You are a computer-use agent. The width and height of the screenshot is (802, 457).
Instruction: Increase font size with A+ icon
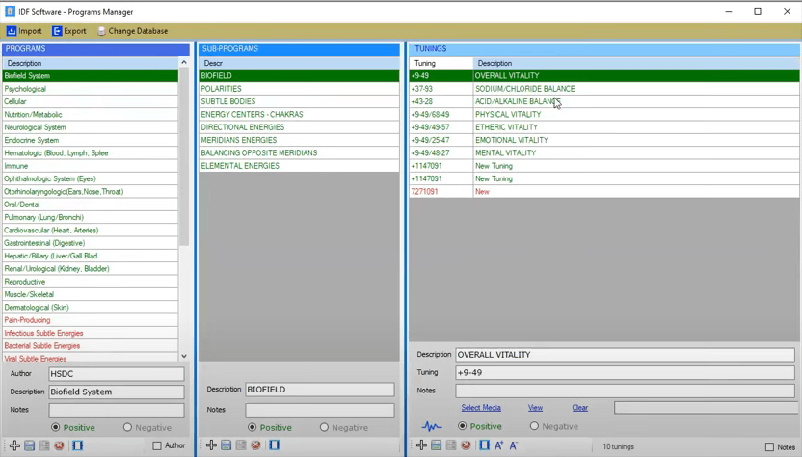(x=499, y=446)
